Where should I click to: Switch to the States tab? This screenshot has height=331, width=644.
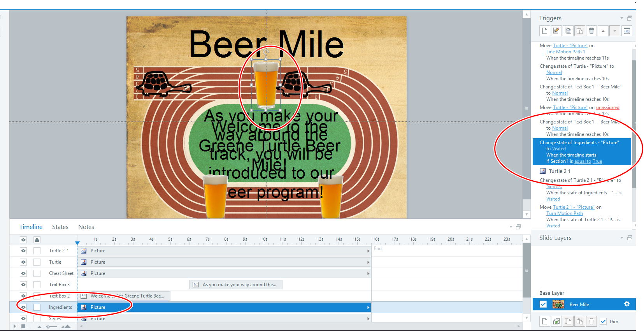pyautogui.click(x=60, y=227)
